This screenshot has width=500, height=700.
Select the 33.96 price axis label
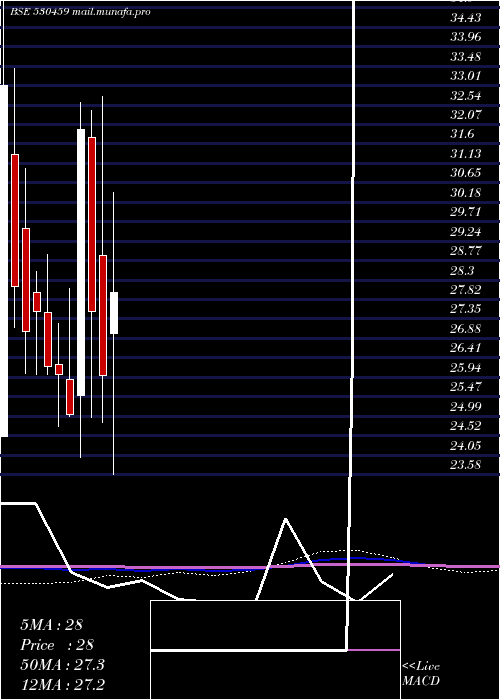(466, 37)
